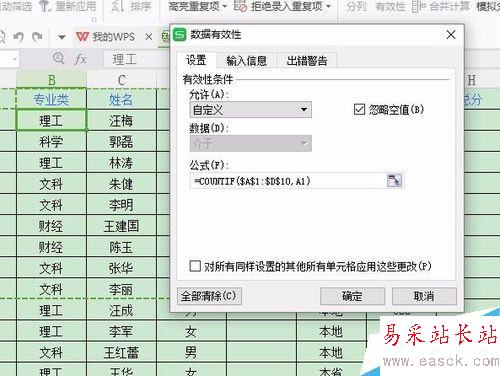Cancel the dialog with 取消
500x376 pixels.
424,296
